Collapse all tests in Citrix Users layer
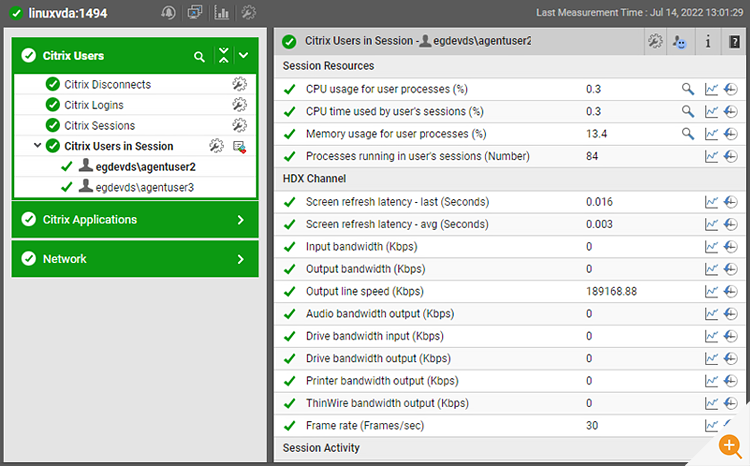 click(x=223, y=55)
